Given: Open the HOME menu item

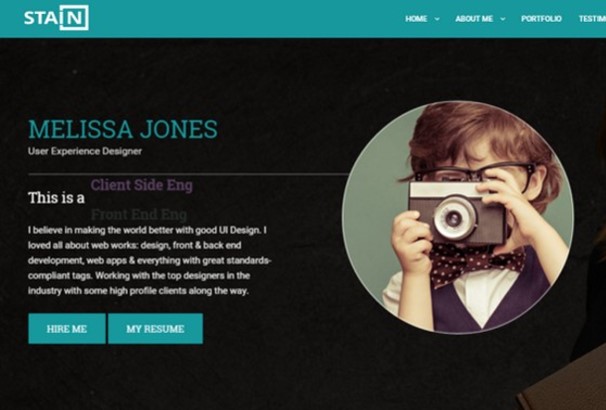Looking at the screenshot, I should pos(416,19).
